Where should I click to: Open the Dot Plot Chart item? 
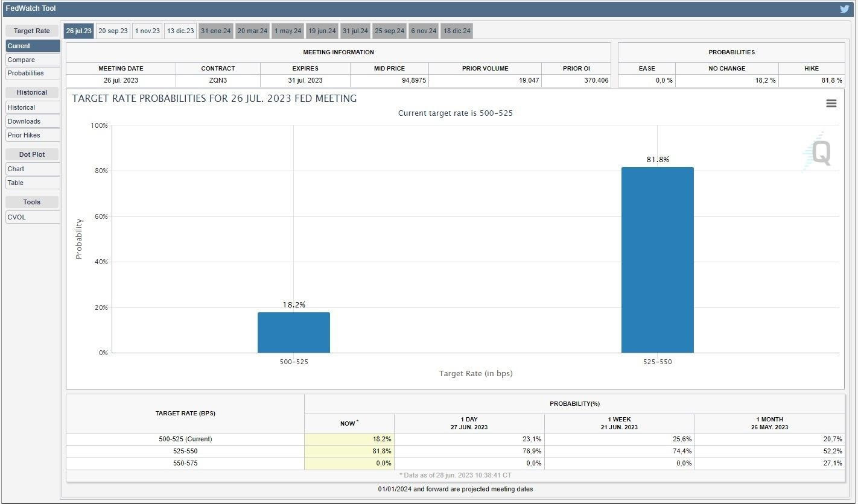33,169
